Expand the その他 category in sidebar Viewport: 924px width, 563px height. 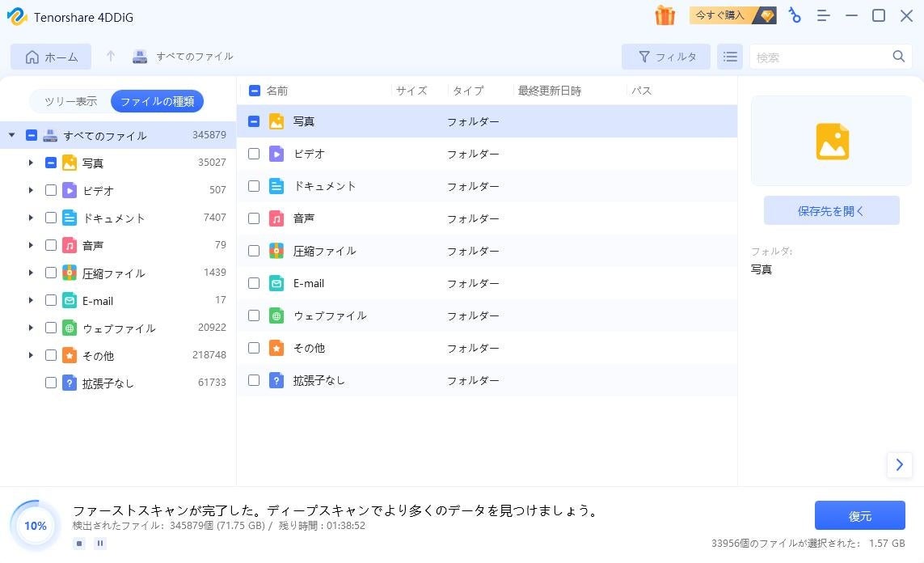[31, 356]
